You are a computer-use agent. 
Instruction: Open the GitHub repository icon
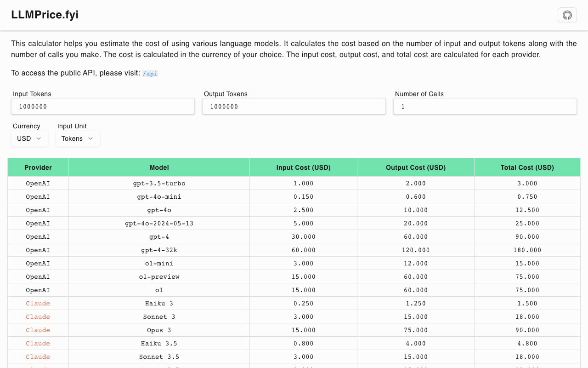click(x=567, y=15)
